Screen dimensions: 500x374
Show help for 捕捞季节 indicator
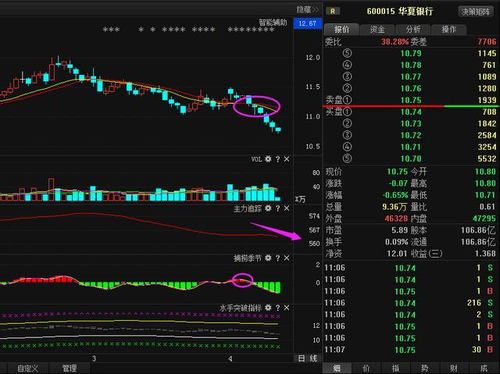[x=277, y=258]
